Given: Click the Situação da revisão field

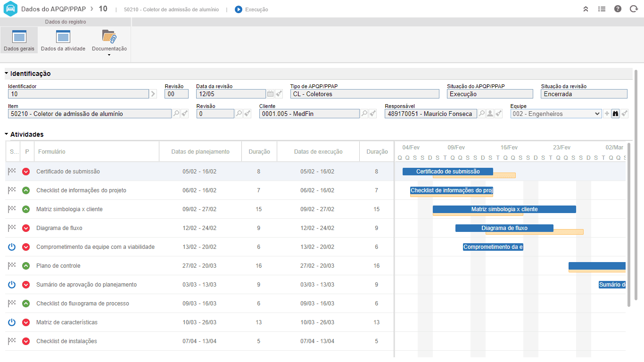Looking at the screenshot, I should pyautogui.click(x=584, y=94).
